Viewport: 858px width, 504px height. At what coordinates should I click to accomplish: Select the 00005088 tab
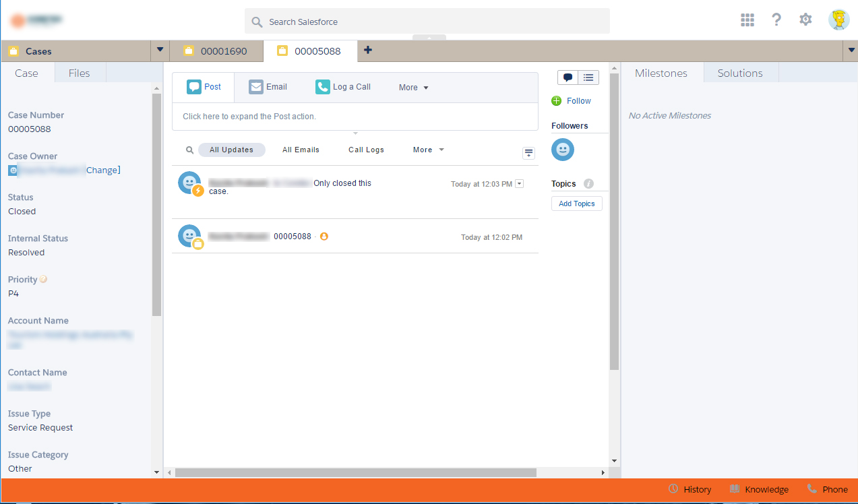[x=309, y=51]
